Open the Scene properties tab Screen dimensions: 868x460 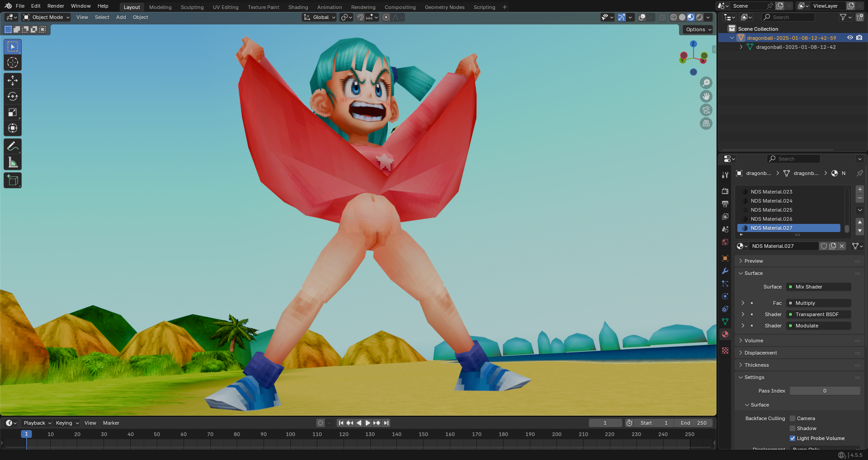point(725,229)
